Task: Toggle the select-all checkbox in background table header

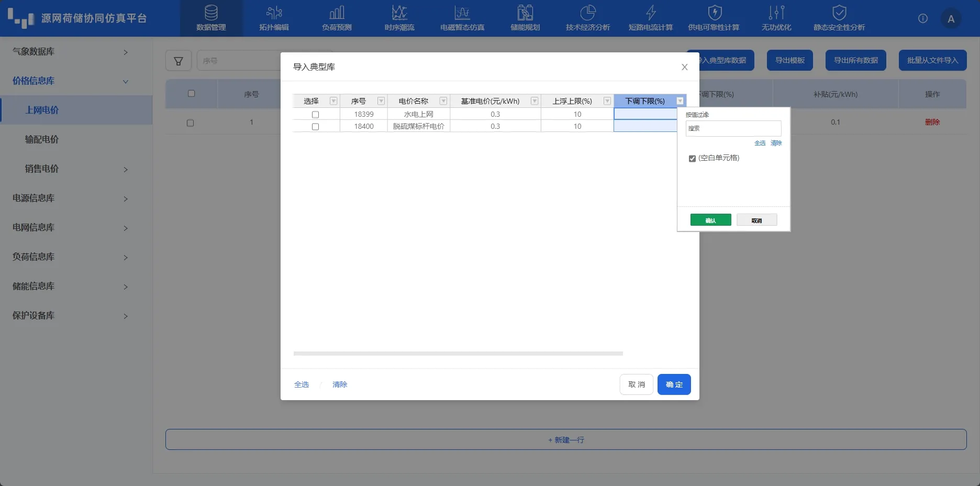Action: click(191, 94)
